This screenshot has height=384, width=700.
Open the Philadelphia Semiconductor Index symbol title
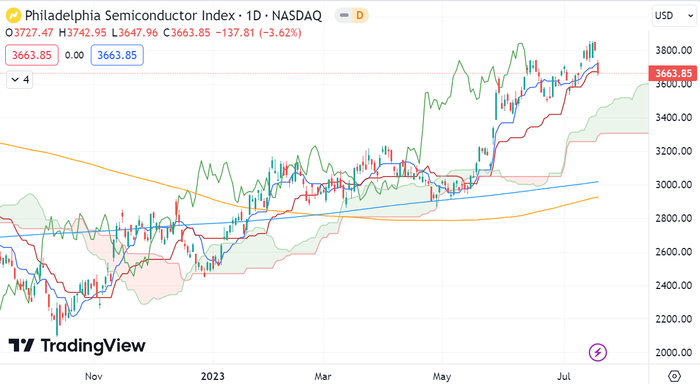point(130,16)
